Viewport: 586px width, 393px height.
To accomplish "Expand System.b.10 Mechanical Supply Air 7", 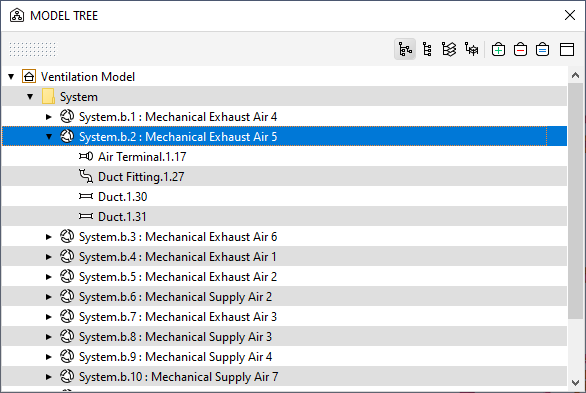I will point(49,377).
